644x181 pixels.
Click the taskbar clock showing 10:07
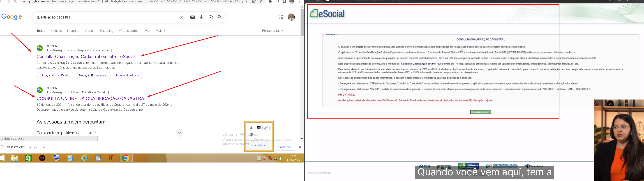(x=293, y=158)
